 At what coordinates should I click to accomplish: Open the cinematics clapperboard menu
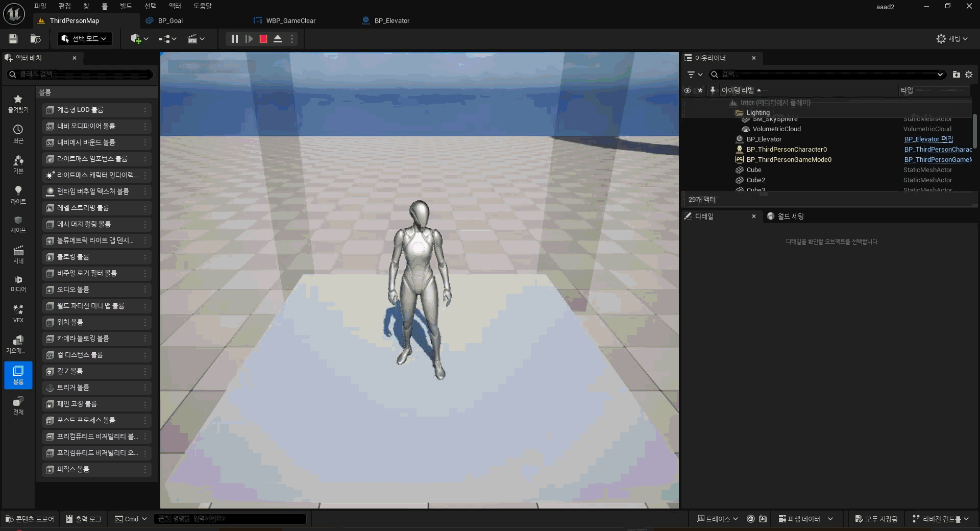pos(196,39)
